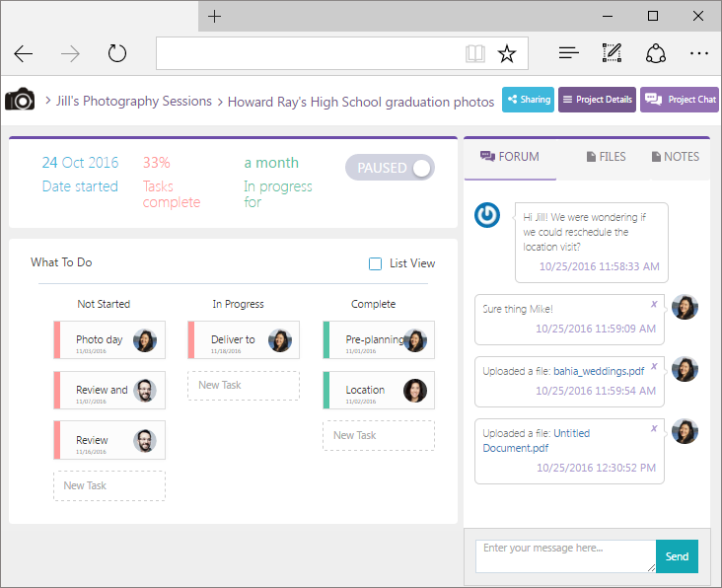Reload the page with refresh icon
Screen dimensions: 722x588
[117, 53]
